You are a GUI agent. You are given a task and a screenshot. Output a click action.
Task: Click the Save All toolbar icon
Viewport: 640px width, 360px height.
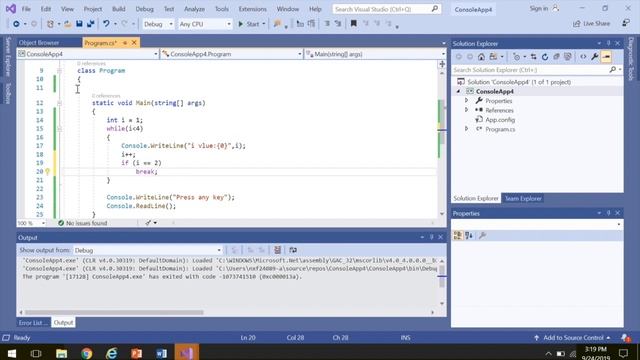(91, 24)
